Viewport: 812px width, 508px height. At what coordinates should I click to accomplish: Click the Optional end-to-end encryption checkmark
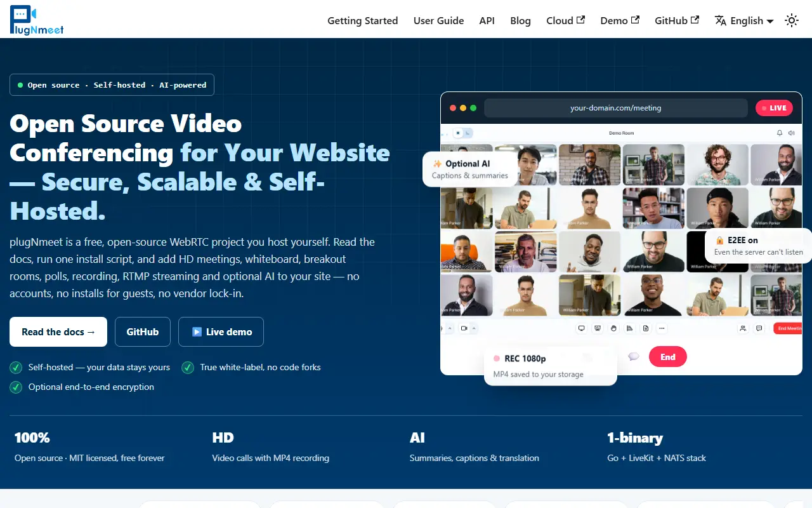[16, 387]
